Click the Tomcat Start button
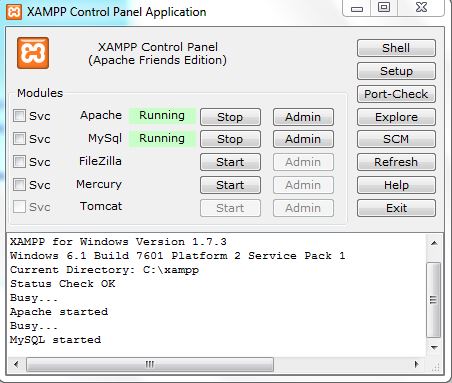Image resolution: width=452 pixels, height=383 pixels. [x=230, y=208]
